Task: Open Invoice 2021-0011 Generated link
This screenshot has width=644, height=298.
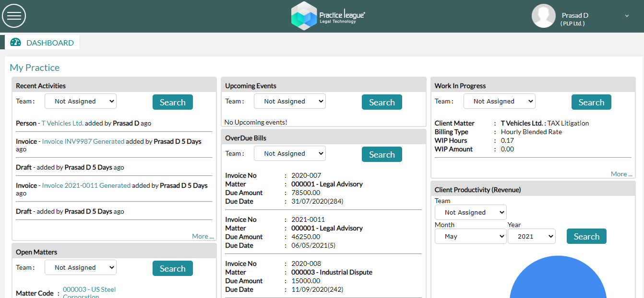Action: coord(86,185)
